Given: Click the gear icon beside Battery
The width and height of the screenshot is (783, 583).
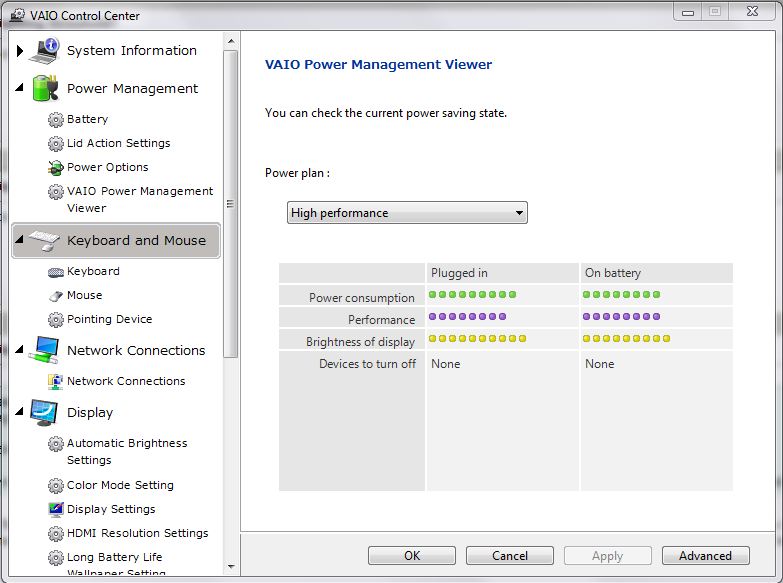Looking at the screenshot, I should pyautogui.click(x=55, y=119).
